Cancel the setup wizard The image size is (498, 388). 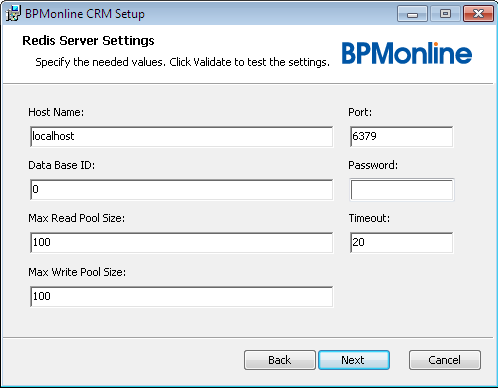pos(445,360)
